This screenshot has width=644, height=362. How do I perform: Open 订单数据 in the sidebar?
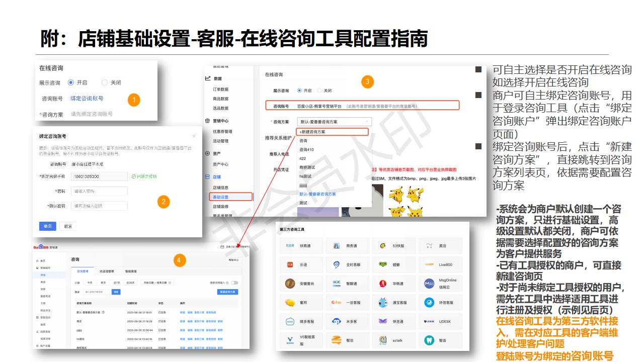tap(220, 89)
